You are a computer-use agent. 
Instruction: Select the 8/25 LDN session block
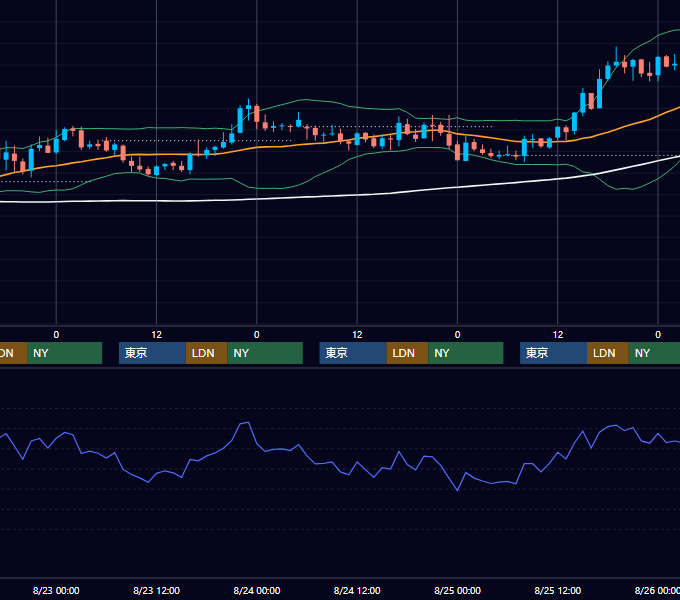(608, 353)
